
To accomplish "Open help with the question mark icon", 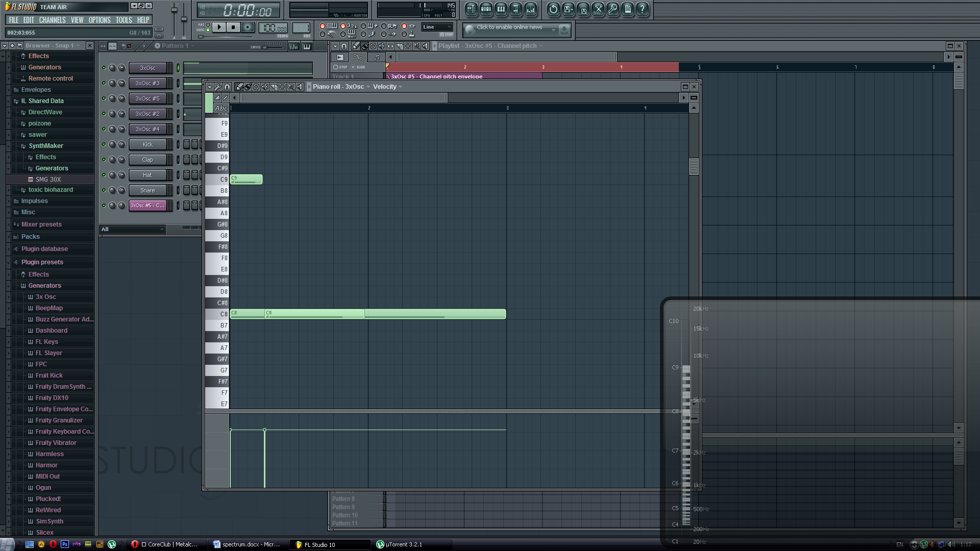I will [x=643, y=9].
